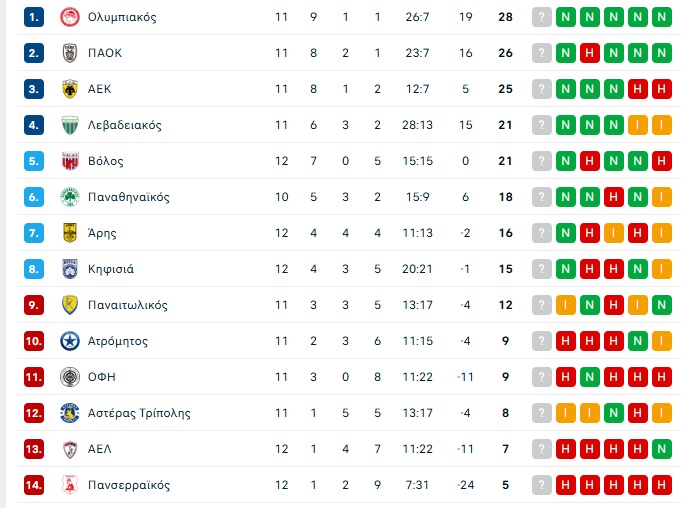Click the Ατρόμητος blue star logo
The width and height of the screenshot is (689, 508).
click(x=70, y=341)
